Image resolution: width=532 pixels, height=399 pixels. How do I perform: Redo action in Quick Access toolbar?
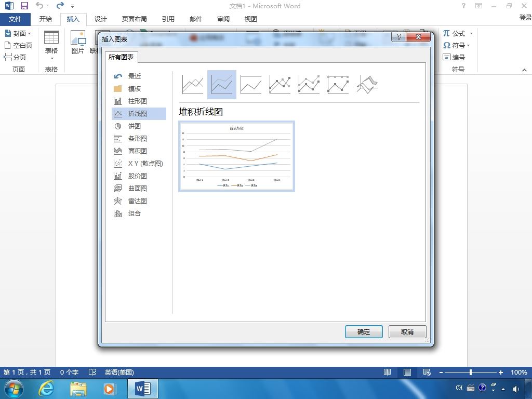(x=60, y=5)
